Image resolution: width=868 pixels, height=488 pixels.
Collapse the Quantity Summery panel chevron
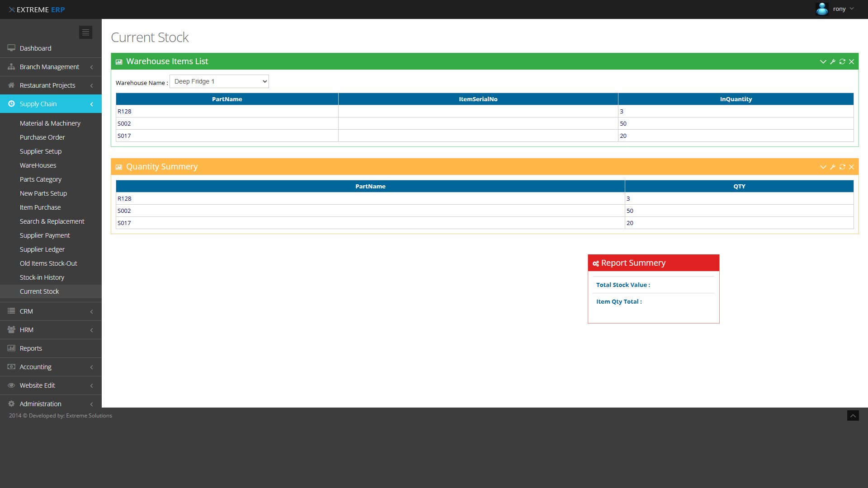pyautogui.click(x=823, y=167)
